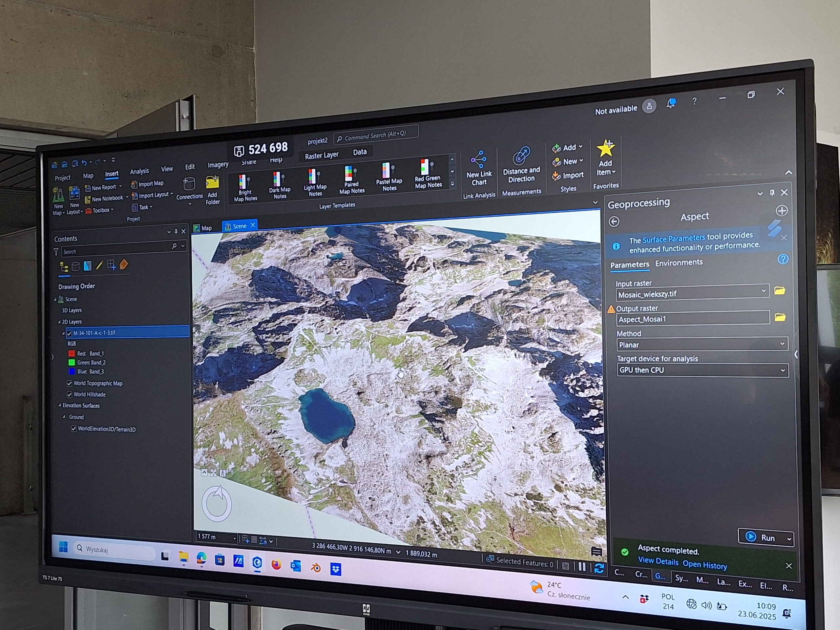Toggle M-34-101-A-c-1-3.tif layer visibility

tap(69, 333)
